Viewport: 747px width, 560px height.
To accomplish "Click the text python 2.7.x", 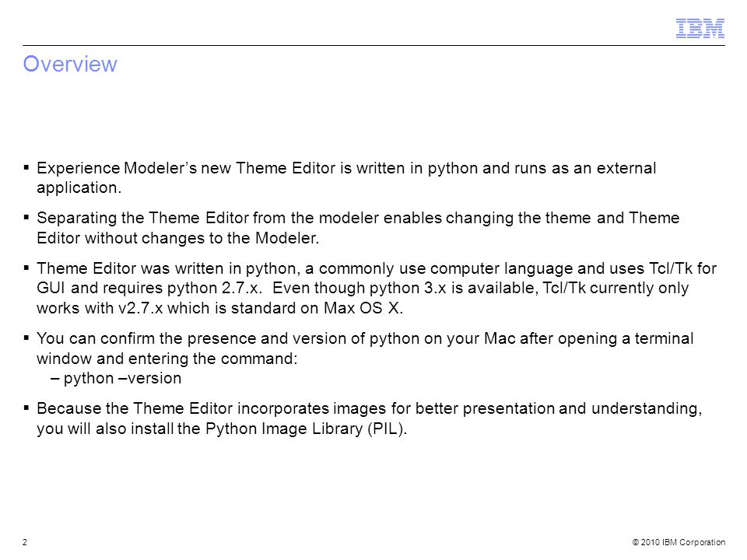I will (215, 288).
